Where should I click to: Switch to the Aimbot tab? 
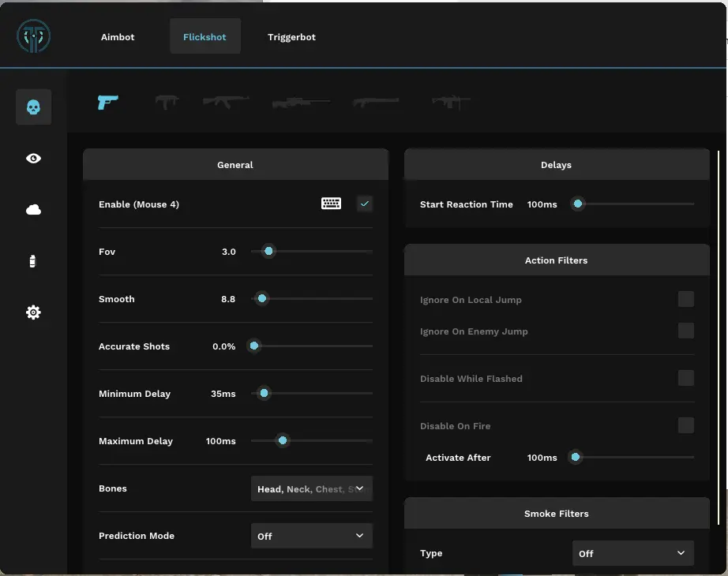point(118,36)
